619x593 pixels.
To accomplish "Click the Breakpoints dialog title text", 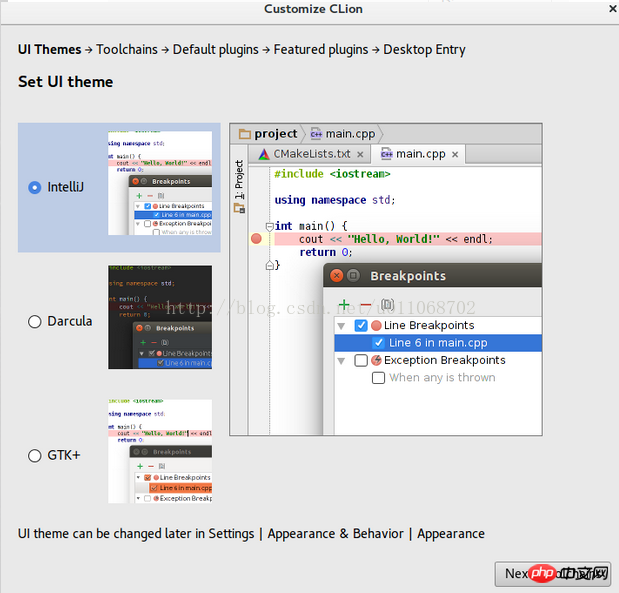I will click(x=408, y=276).
